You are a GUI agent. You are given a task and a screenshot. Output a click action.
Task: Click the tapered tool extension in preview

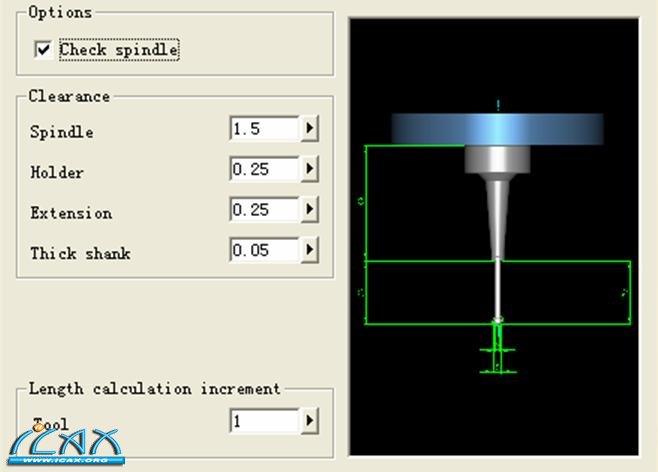[x=497, y=218]
